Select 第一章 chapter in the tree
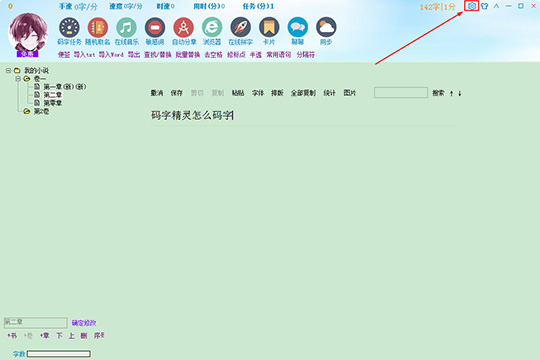This screenshot has width=540, height=360. [x=64, y=86]
